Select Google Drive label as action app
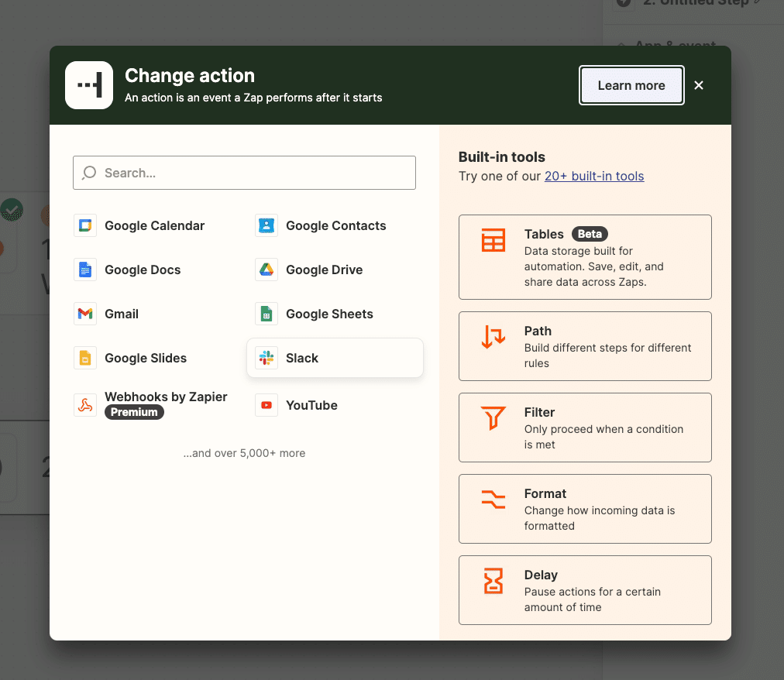Viewport: 784px width, 680px height. [325, 270]
